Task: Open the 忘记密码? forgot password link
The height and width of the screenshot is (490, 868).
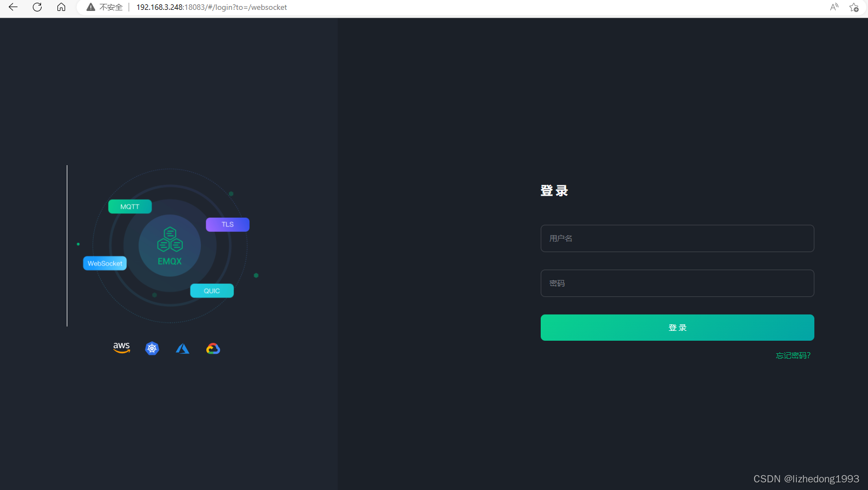Action: (x=793, y=355)
